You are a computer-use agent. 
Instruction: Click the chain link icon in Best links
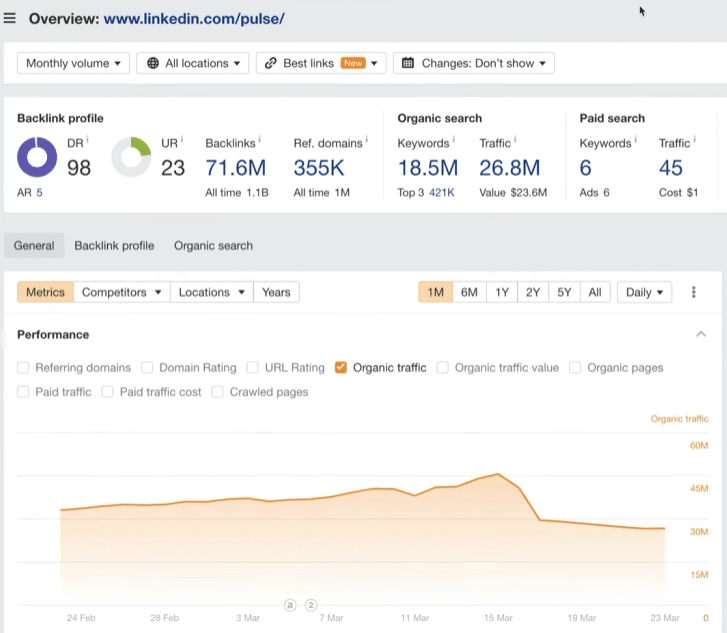(271, 63)
